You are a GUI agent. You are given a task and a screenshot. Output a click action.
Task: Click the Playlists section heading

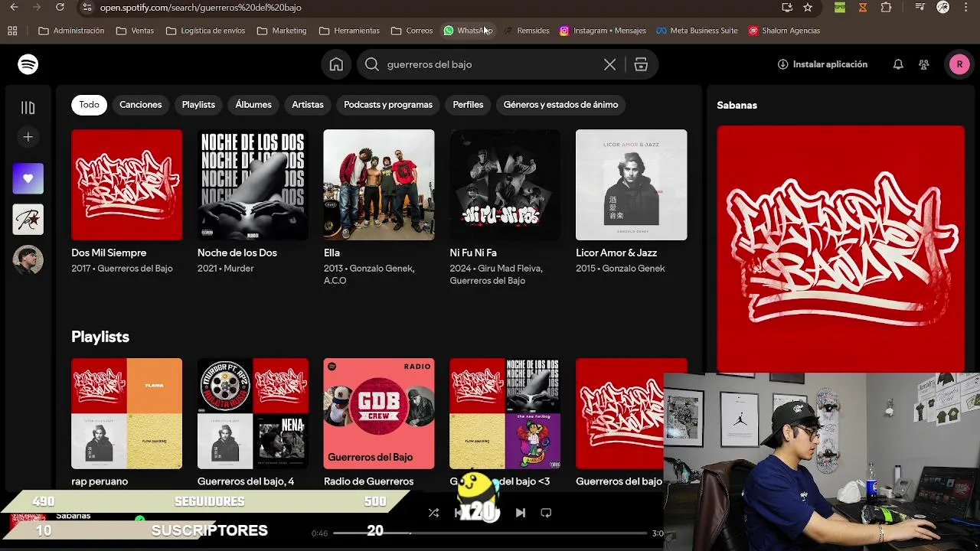pyautogui.click(x=100, y=337)
